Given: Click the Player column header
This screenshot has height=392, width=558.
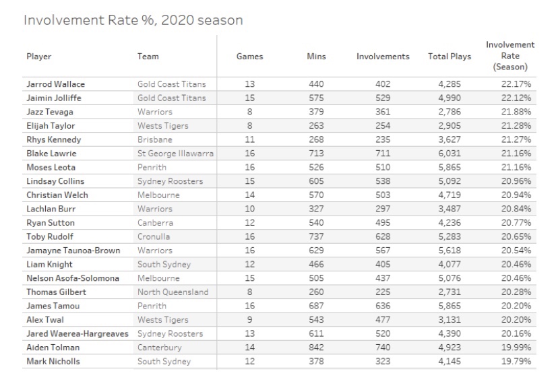Looking at the screenshot, I should tap(39, 57).
